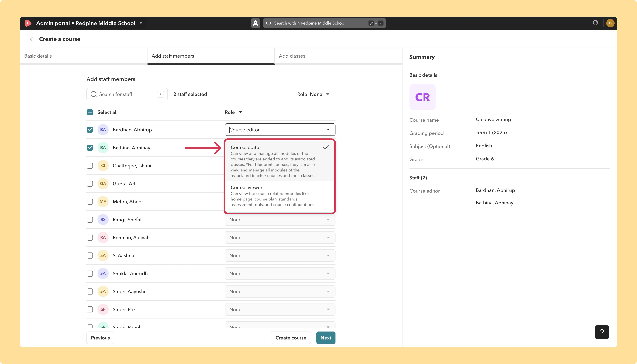Click the CR course thumbnail
This screenshot has width=637, height=364.
[422, 97]
